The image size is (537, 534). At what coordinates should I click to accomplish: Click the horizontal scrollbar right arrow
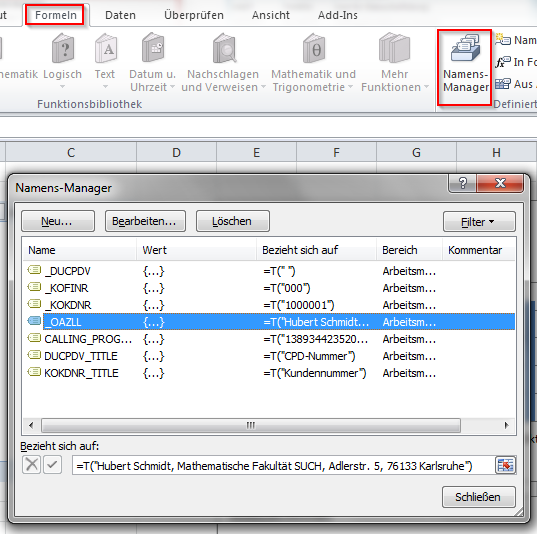(x=507, y=425)
